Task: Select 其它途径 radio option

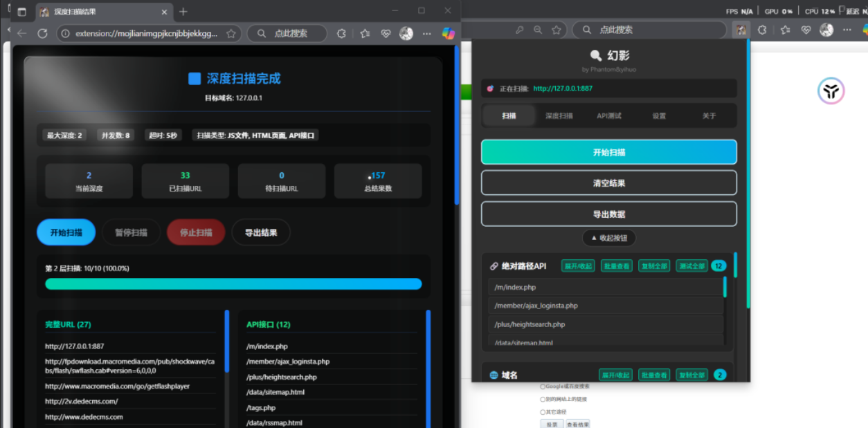Action: 543,411
